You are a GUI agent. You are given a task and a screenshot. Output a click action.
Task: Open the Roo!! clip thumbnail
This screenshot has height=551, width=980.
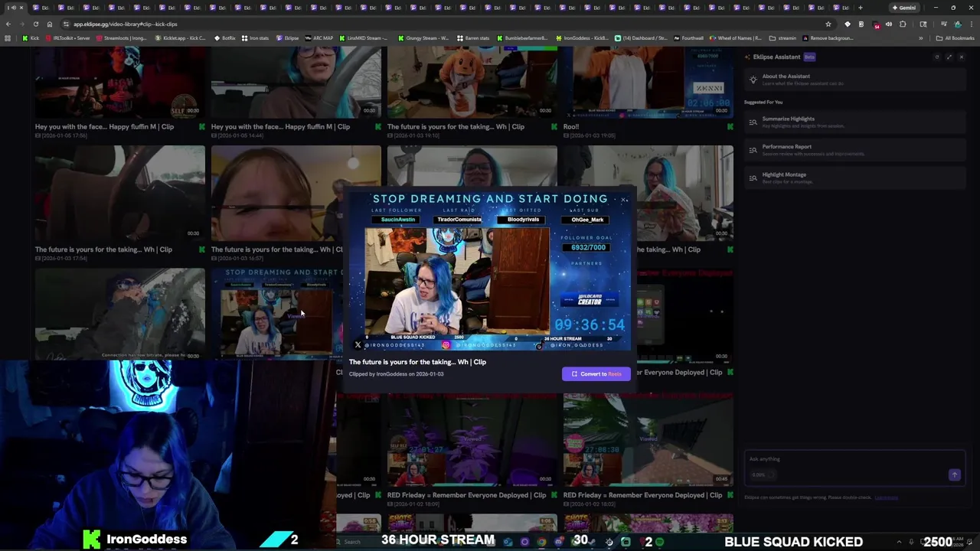[x=648, y=80]
